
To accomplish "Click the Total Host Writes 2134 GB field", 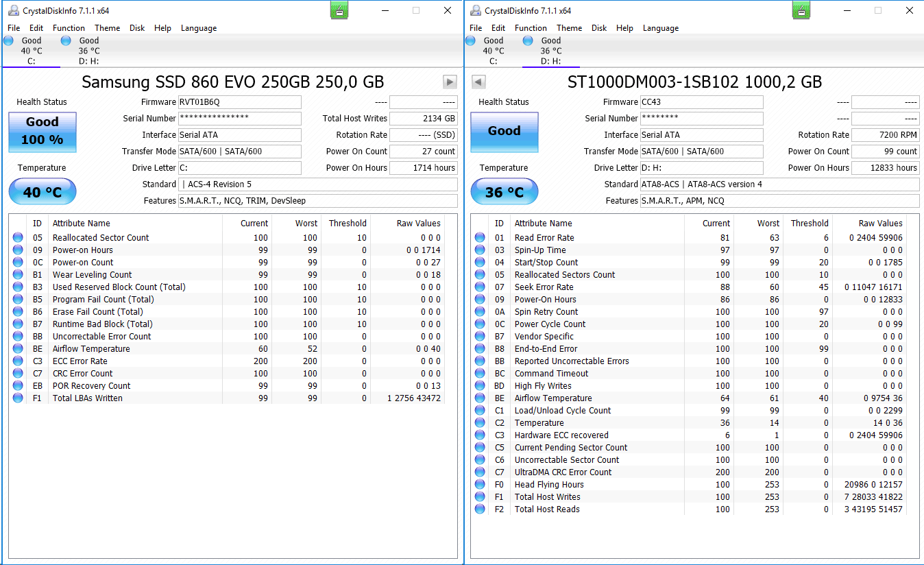I will pos(424,119).
